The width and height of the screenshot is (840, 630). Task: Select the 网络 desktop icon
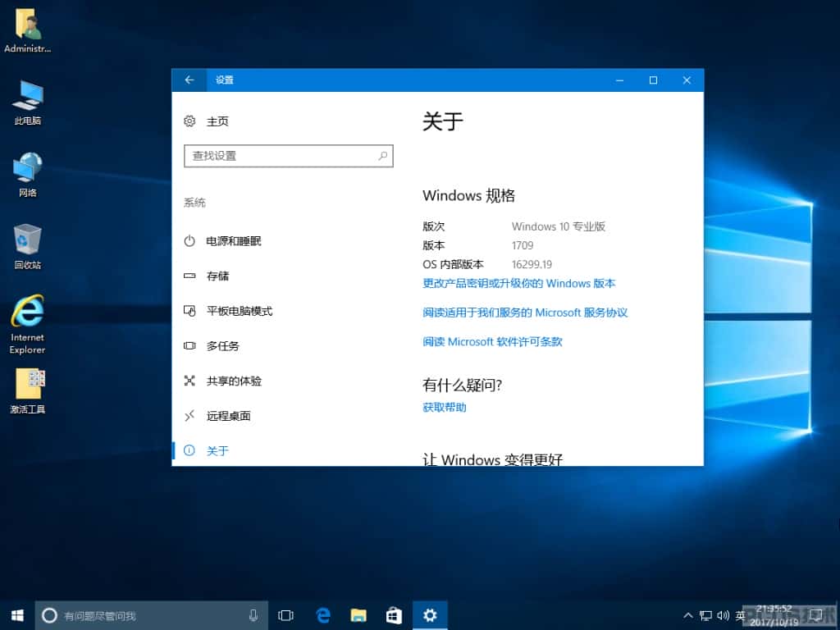(x=27, y=175)
